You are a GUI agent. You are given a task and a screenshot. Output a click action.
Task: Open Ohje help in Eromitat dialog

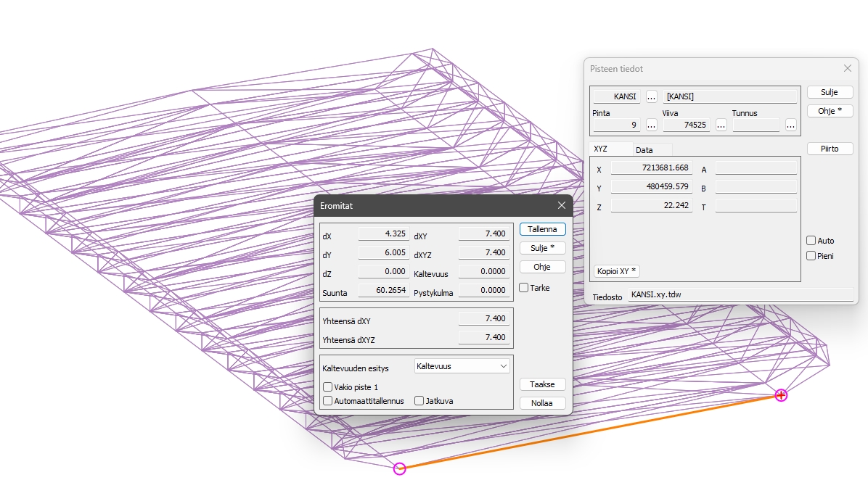542,267
